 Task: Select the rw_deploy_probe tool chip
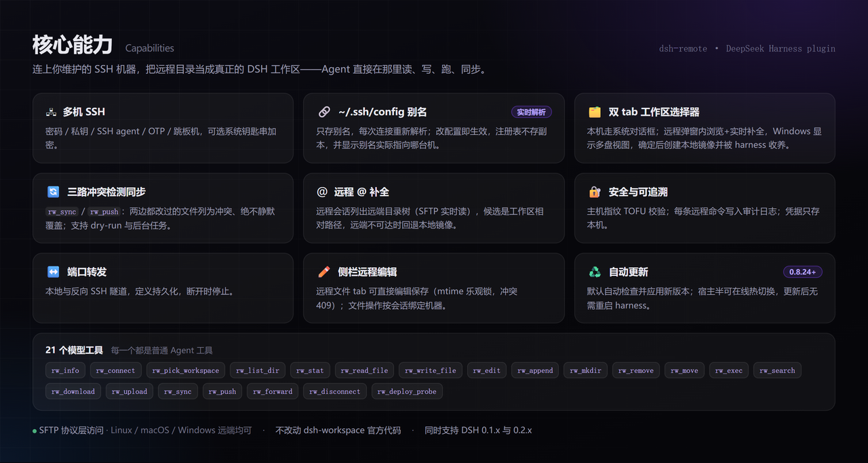pyautogui.click(x=407, y=391)
